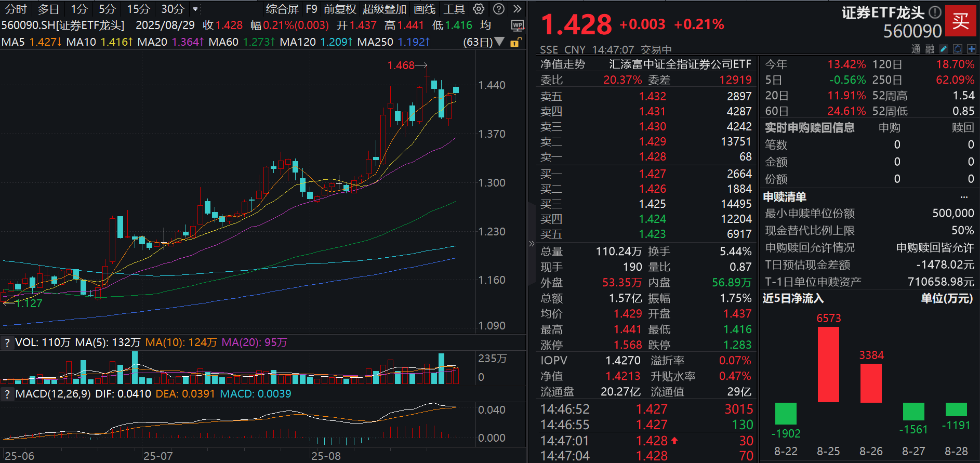Expand toolbar with double chevron icon

(x=517, y=9)
